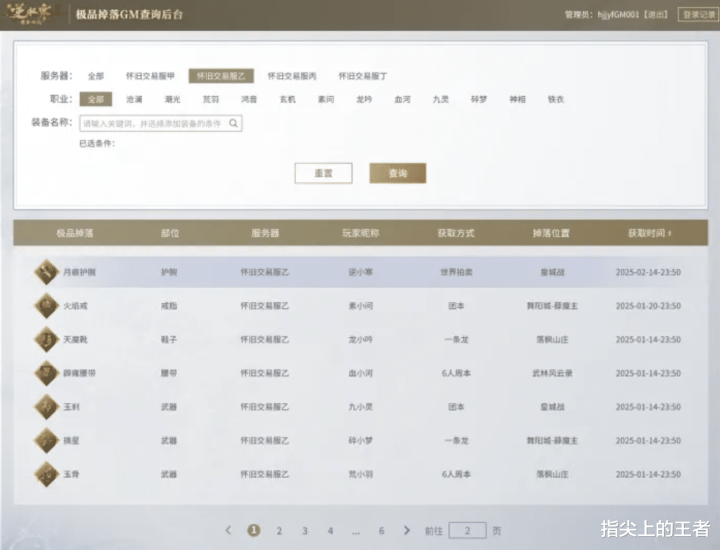
Task: Select server 怀旧交易服甲
Action: click(150, 76)
